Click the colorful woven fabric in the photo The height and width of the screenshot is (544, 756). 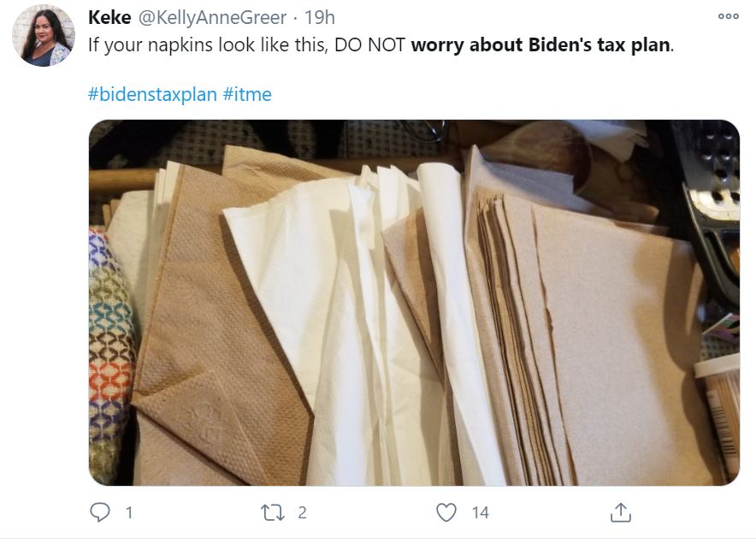click(x=109, y=342)
